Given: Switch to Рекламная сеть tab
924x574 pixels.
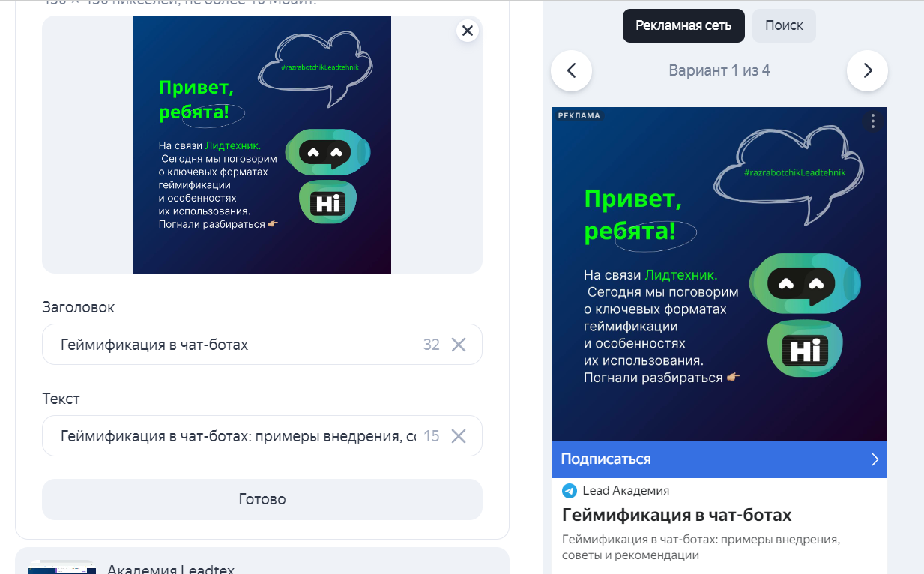Looking at the screenshot, I should tap(683, 25).
